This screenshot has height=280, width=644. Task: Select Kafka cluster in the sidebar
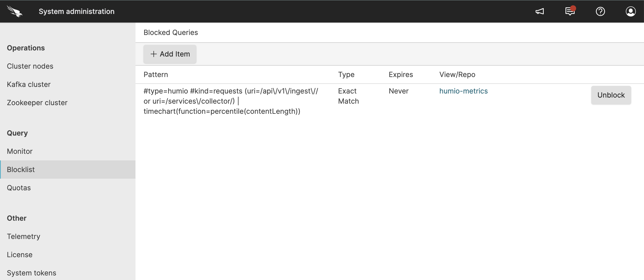tap(29, 84)
